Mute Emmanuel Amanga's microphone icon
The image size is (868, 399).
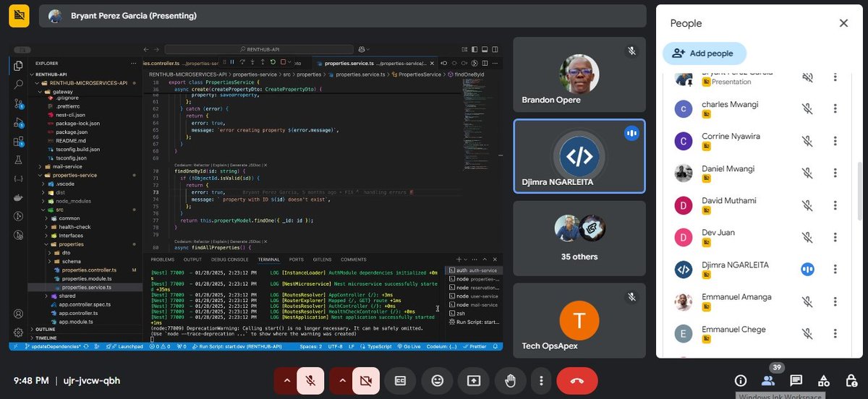pyautogui.click(x=808, y=301)
